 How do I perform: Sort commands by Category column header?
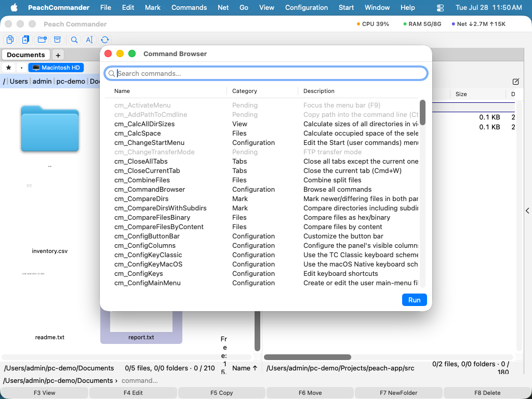[x=262, y=91]
